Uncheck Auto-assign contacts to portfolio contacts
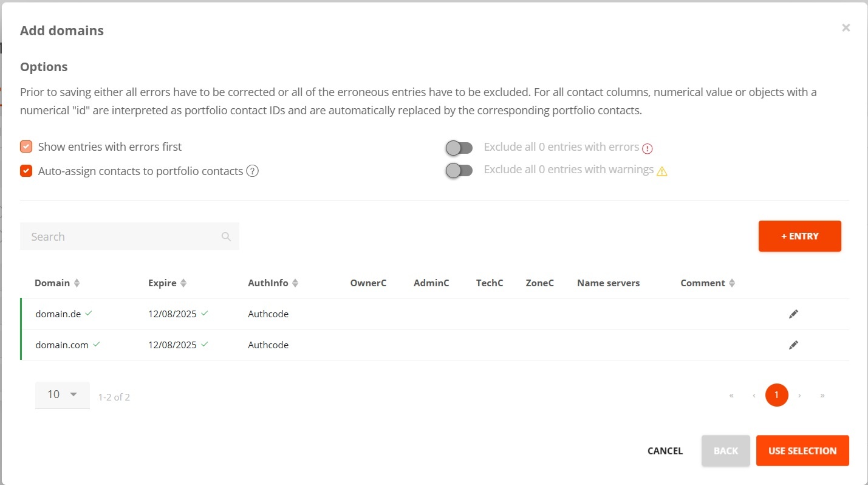Image resolution: width=868 pixels, height=485 pixels. coord(26,171)
